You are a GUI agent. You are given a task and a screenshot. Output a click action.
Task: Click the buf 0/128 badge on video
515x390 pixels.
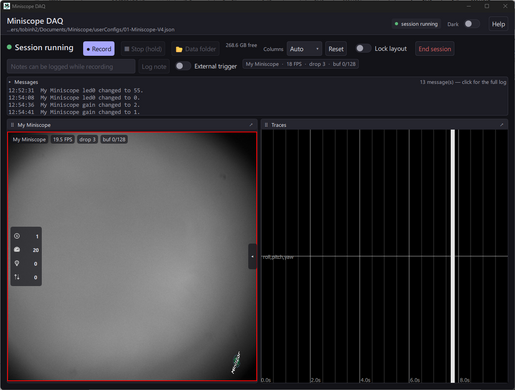114,139
